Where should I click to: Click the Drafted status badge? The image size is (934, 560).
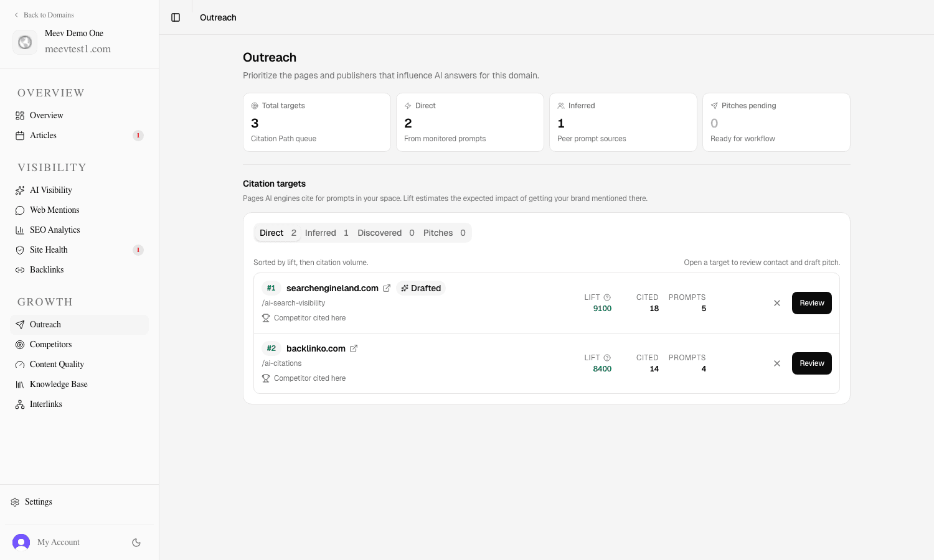(421, 288)
